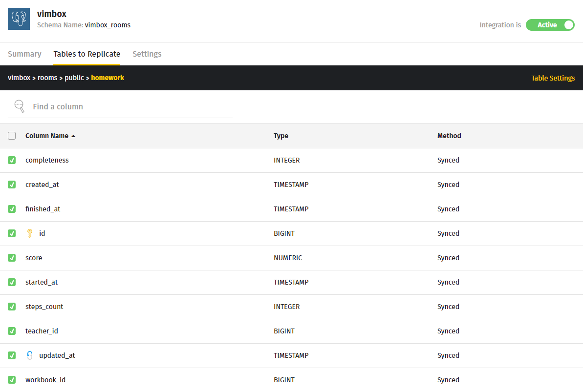Select the finished_at column name
The image size is (583, 392).
[43, 209]
